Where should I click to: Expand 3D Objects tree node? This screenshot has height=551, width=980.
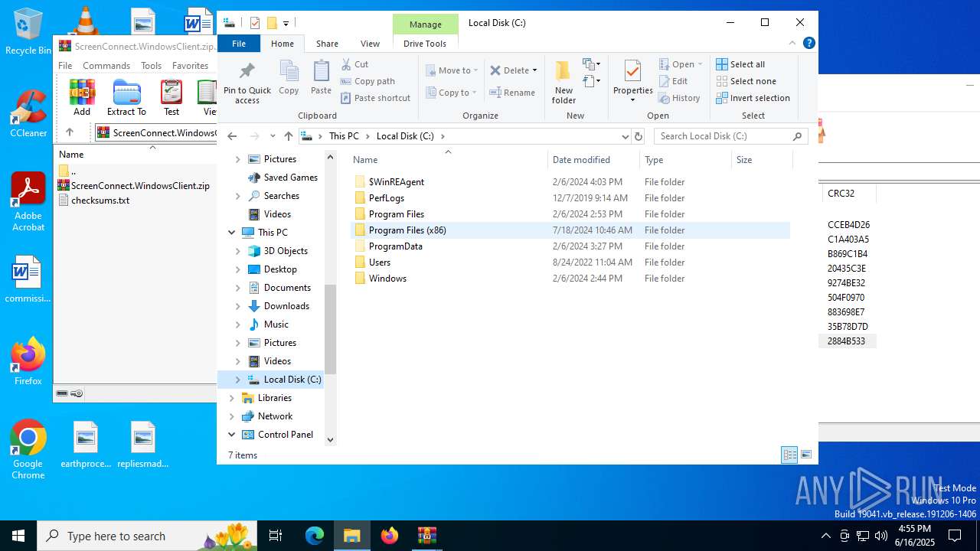tap(237, 251)
